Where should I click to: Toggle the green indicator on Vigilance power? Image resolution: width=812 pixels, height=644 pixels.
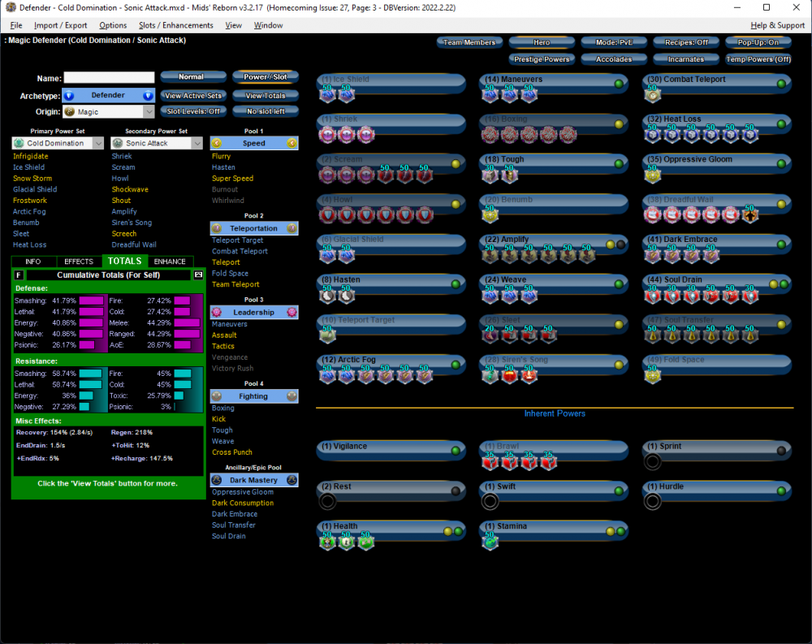456,451
